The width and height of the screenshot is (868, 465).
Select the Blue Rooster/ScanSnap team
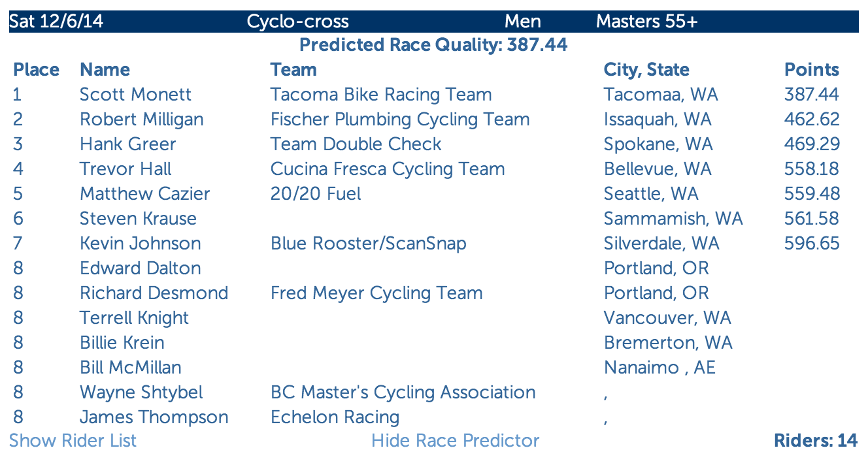point(369,244)
